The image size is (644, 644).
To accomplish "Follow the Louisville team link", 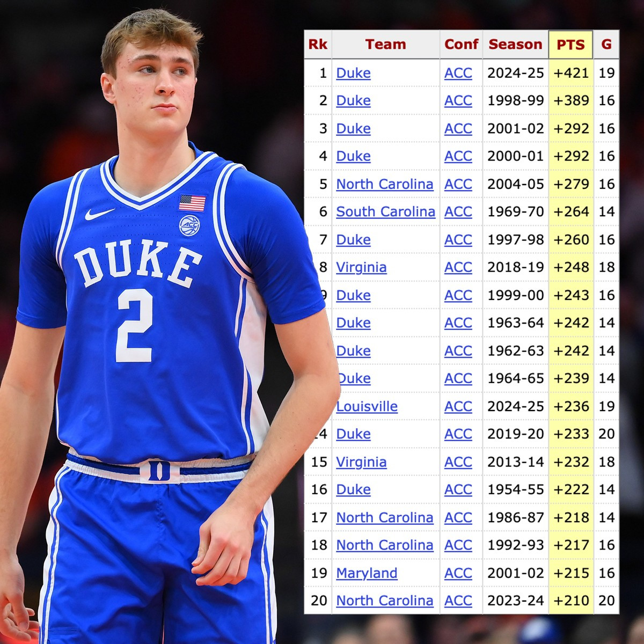I will (367, 406).
